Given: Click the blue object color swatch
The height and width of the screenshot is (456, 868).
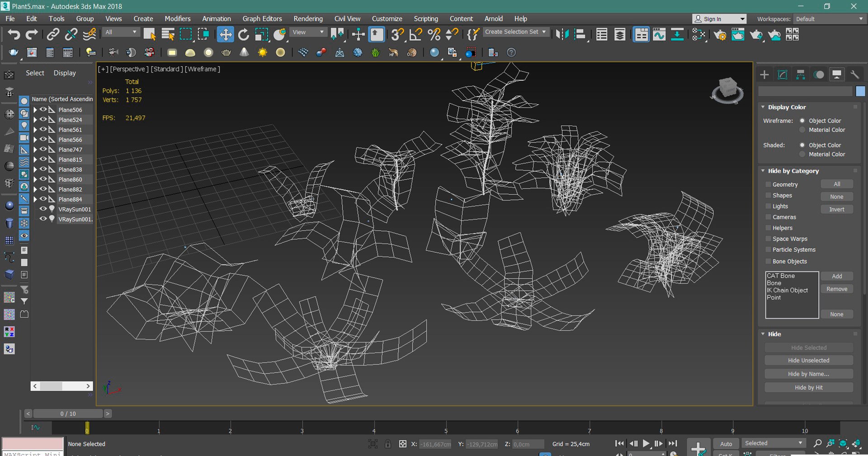Looking at the screenshot, I should pyautogui.click(x=860, y=91).
